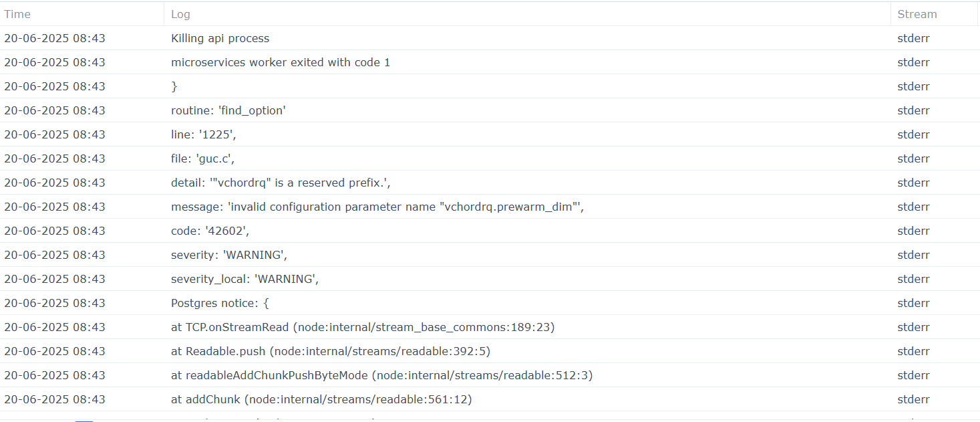
Task: Click the severity_local 'WARNING' log entry
Action: tap(244, 279)
